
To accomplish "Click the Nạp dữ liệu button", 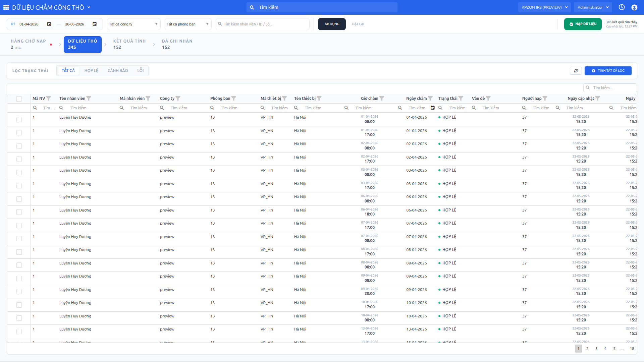I will tap(583, 24).
